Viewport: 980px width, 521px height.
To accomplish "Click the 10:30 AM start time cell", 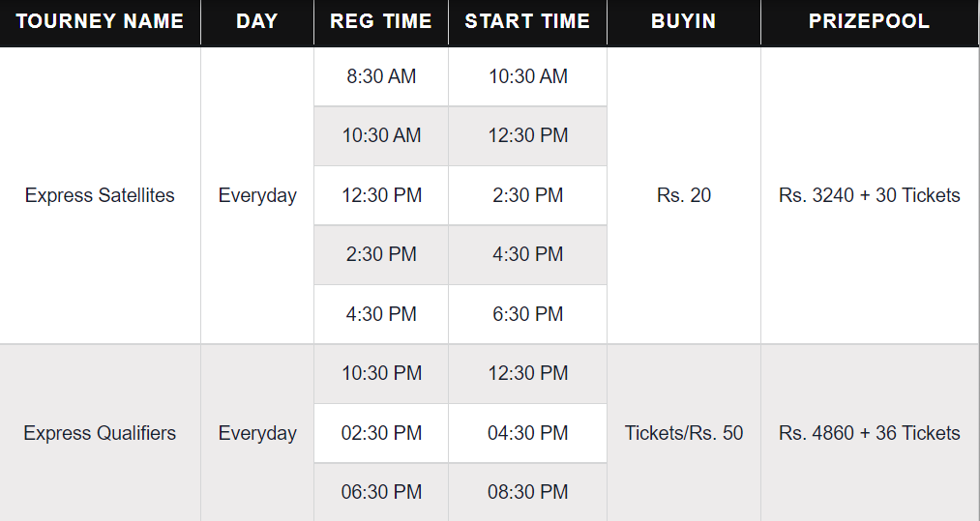I will tap(527, 76).
